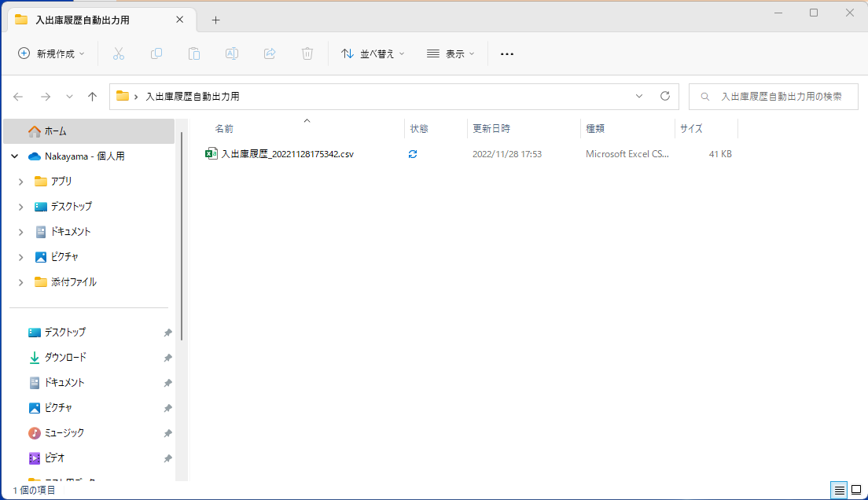Screen dimensions: 868x500
Task: Click the Share icon in toolbar
Action: click(x=270, y=53)
